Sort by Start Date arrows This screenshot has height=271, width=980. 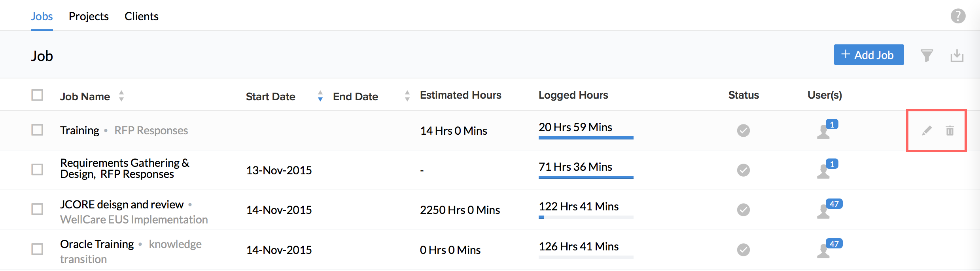click(x=320, y=96)
